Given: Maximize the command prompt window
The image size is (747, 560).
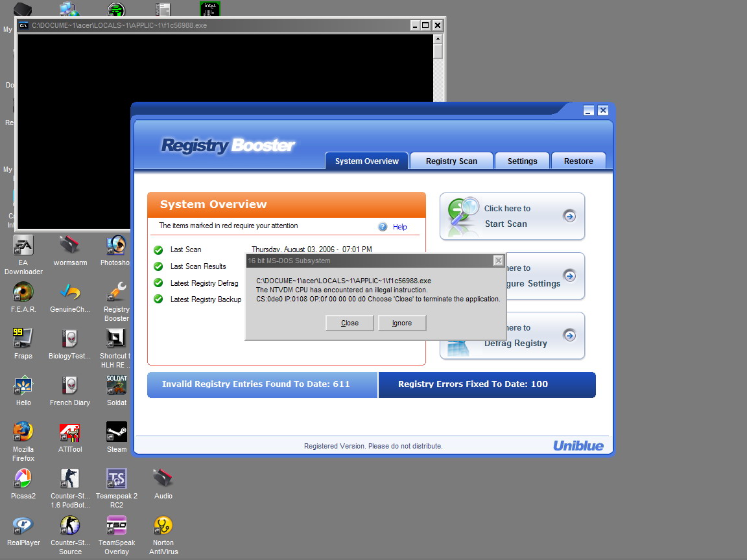Looking at the screenshot, I should [x=425, y=25].
